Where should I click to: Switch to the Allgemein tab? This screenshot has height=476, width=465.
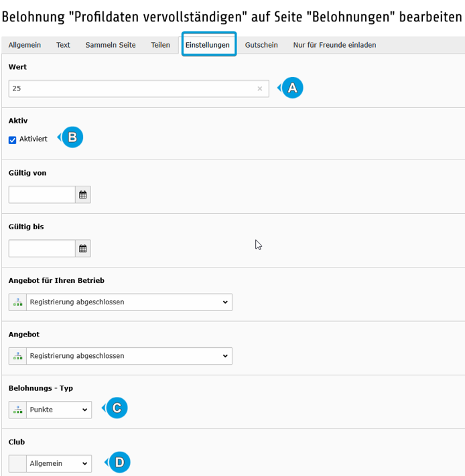click(25, 45)
